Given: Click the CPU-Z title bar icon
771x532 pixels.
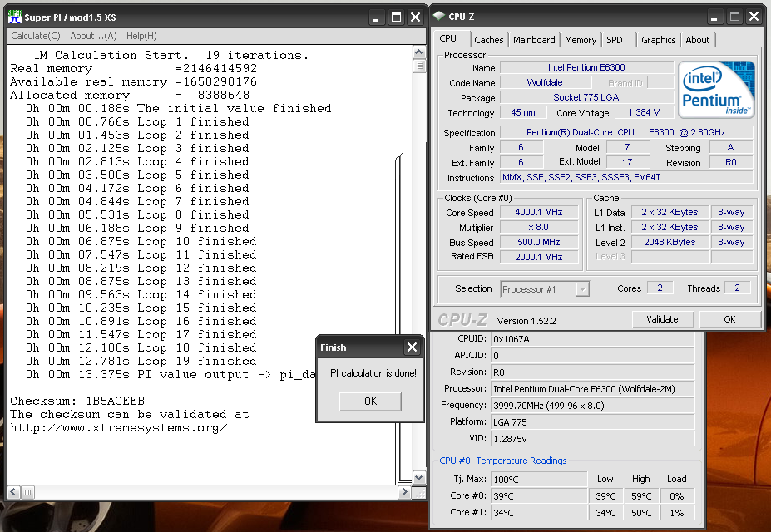Looking at the screenshot, I should (x=439, y=17).
